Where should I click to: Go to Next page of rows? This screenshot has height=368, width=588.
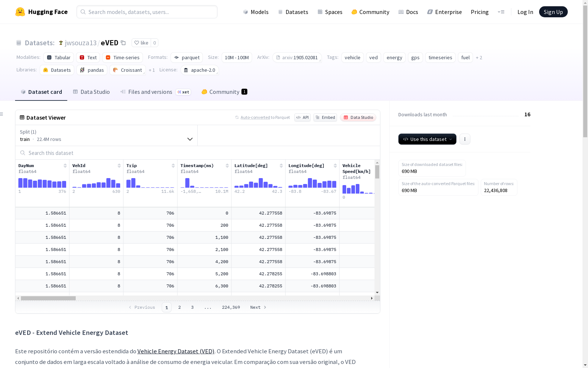pyautogui.click(x=258, y=307)
